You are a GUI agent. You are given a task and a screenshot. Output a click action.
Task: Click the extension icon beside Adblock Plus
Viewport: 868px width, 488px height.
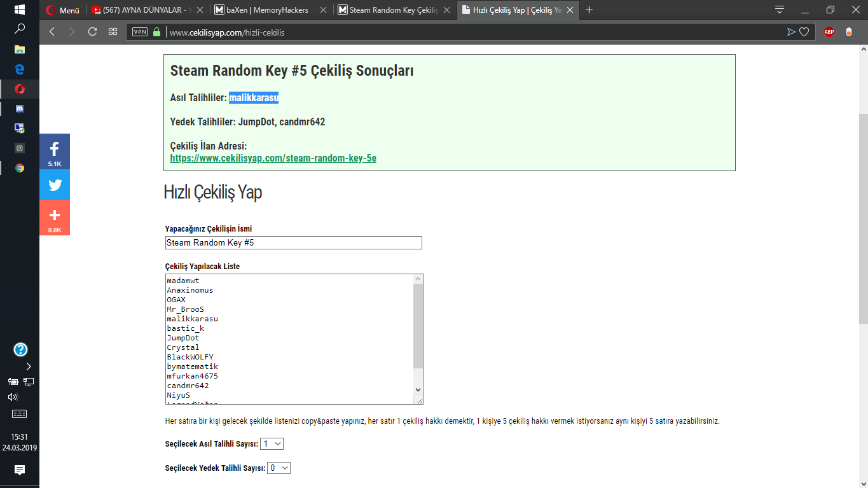pyautogui.click(x=849, y=32)
